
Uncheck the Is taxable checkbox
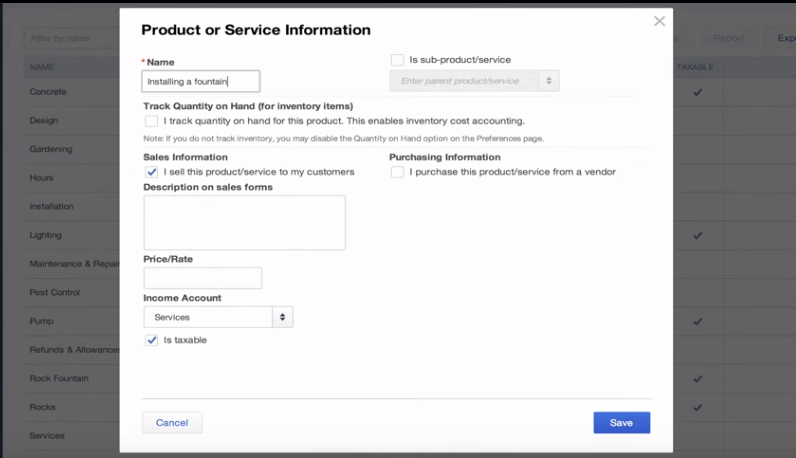[151, 340]
